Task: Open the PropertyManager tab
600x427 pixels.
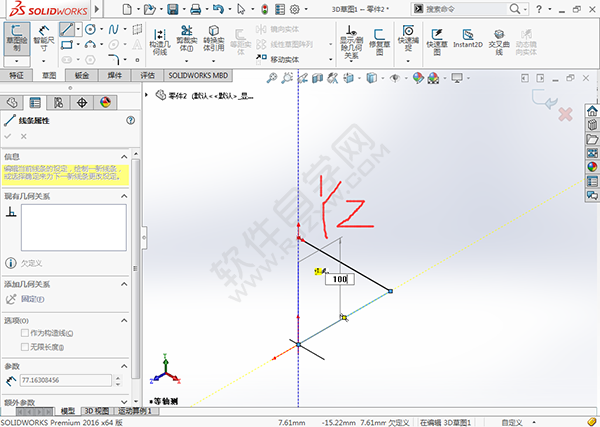Action: (x=35, y=103)
